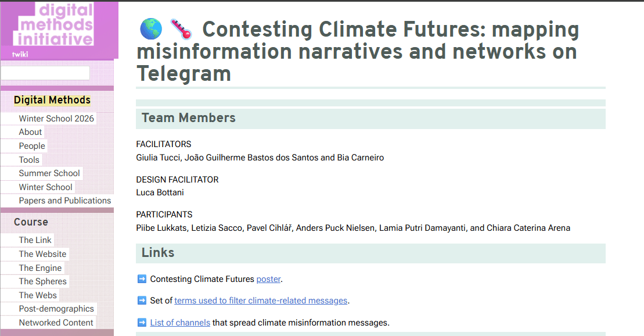The height and width of the screenshot is (336, 644).
Task: Open The Webs course item
Action: point(38,295)
